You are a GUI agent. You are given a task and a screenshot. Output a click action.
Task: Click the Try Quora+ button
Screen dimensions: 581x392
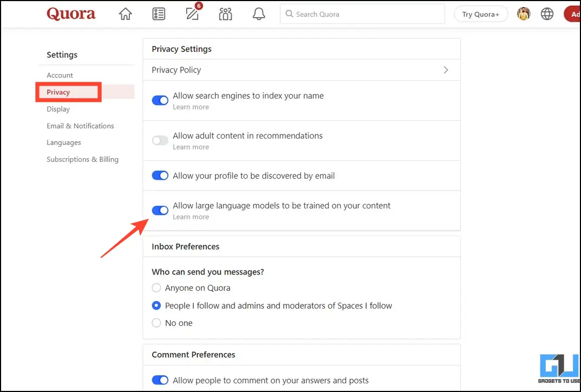point(481,14)
